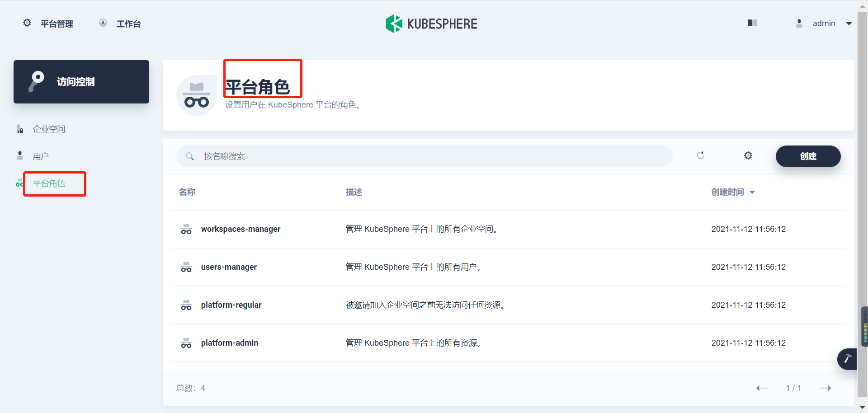Screen dimensions: 868x413
Task: Click the large 平台角色 header icon
Action: click(x=197, y=95)
